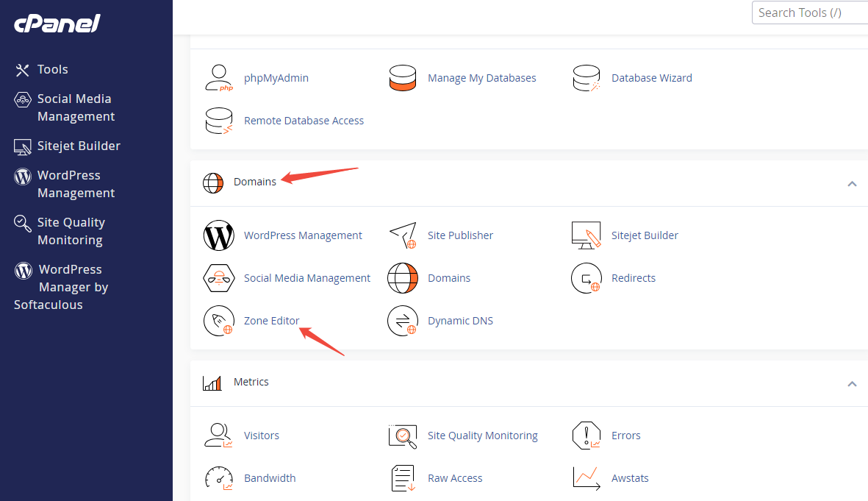Click Social Media Management hexagon icon in Domains
Image resolution: width=868 pixels, height=501 pixels.
coord(219,278)
